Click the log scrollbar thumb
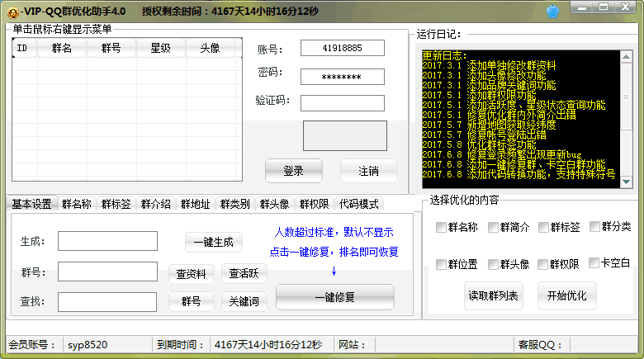 pyautogui.click(x=626, y=97)
